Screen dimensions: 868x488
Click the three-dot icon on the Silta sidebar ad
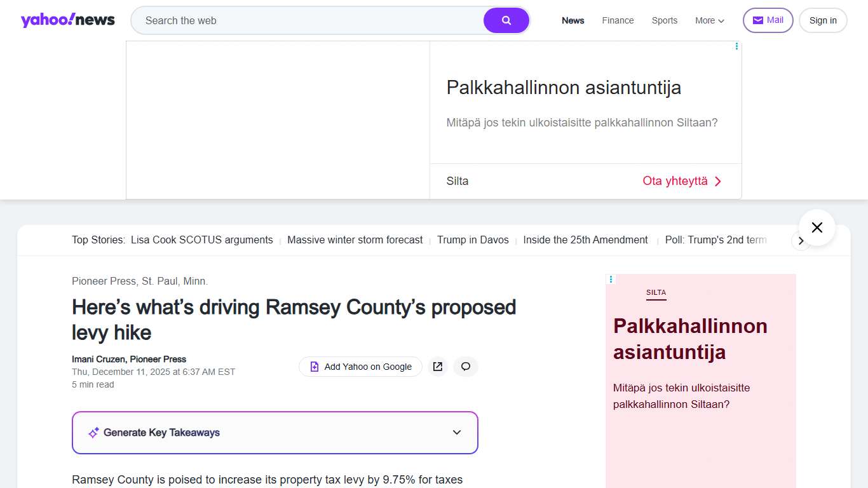611,279
